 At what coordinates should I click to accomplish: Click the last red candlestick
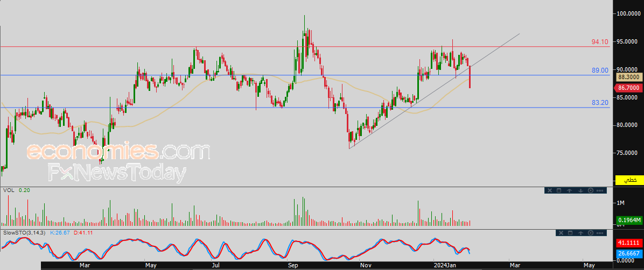click(470, 77)
